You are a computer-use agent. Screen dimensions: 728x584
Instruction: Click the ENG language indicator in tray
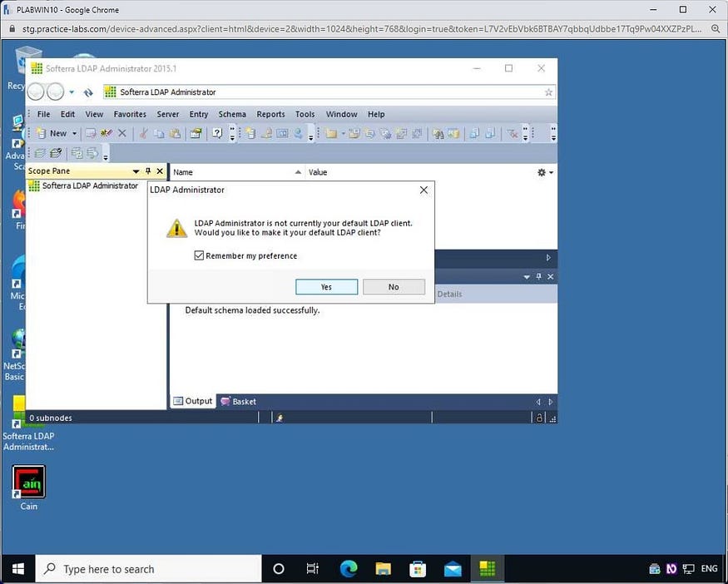[709, 569]
